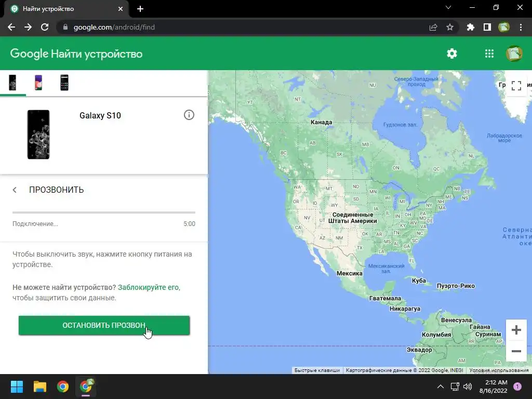
Task: Open Chrome three-dot menu
Action: (x=521, y=27)
